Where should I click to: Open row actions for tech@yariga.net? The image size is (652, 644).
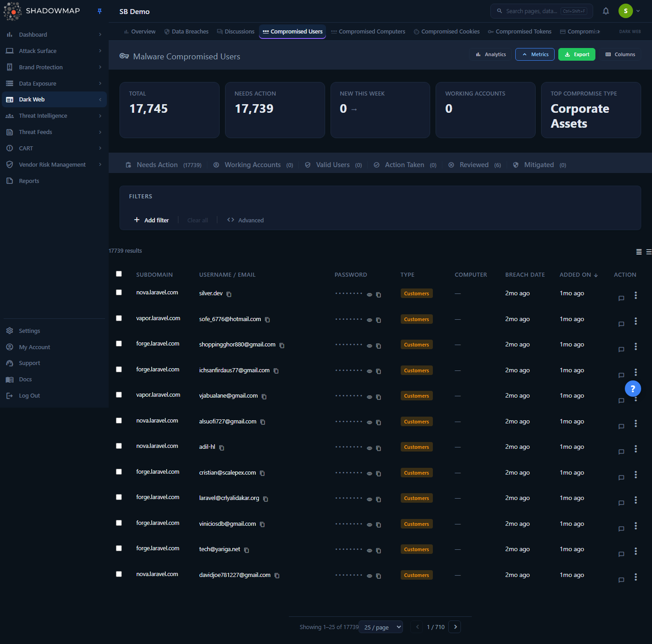click(x=636, y=551)
